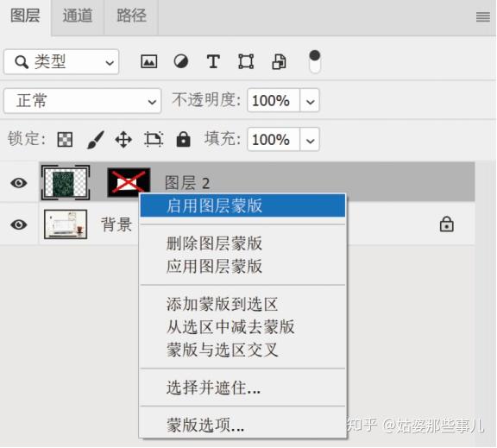Viewport: 497px width, 448px height.
Task: Filter layers by adjustment layer icon
Action: pyautogui.click(x=181, y=61)
